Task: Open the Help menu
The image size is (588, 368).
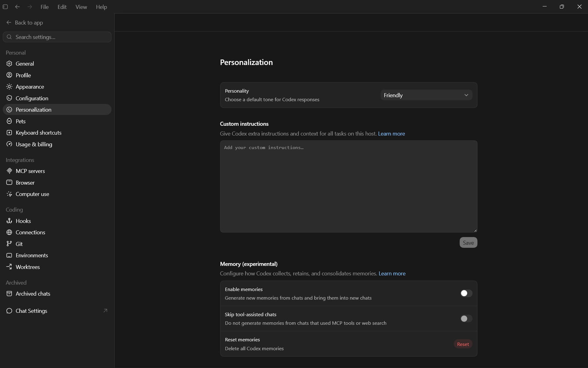Action: [x=101, y=7]
